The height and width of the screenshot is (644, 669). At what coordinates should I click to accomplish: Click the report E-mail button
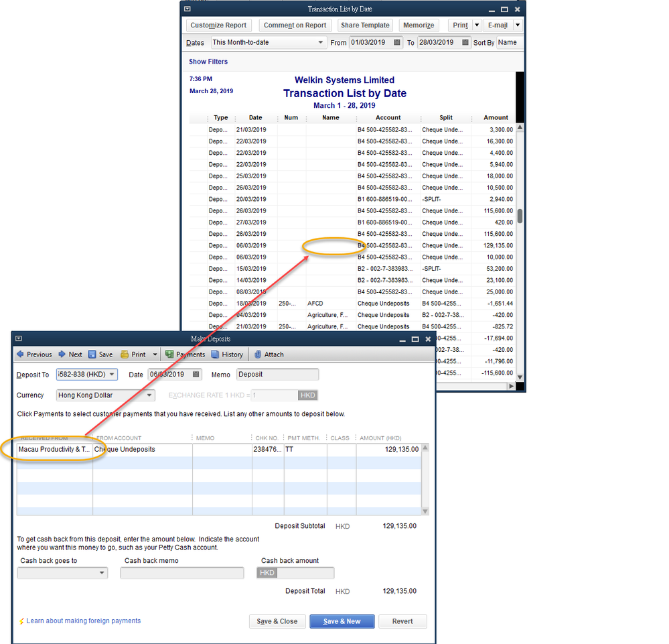pos(498,25)
